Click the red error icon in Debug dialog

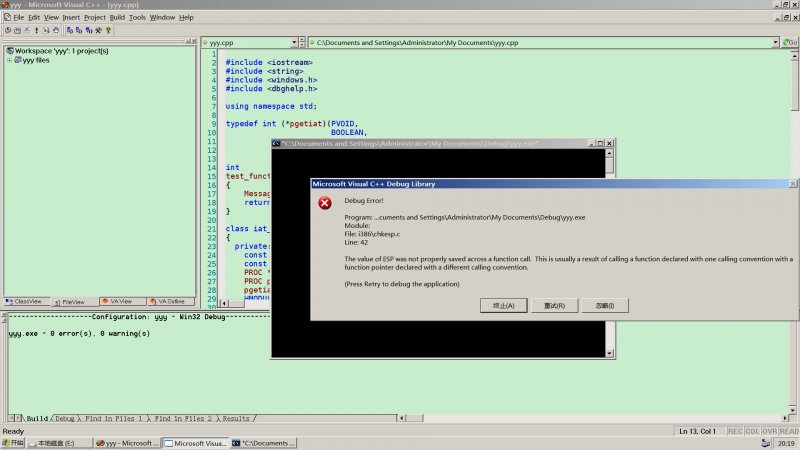[x=324, y=203]
